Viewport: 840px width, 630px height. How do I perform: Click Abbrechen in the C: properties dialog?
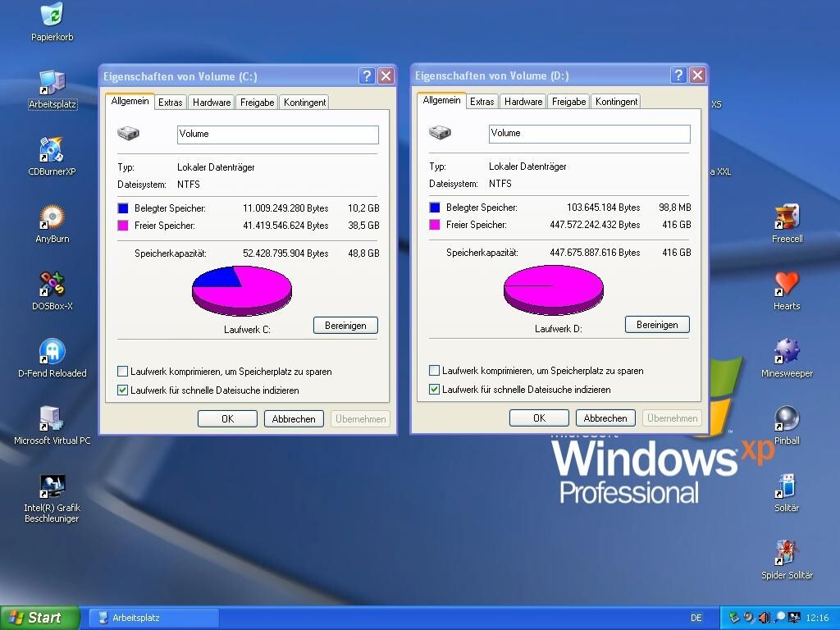(x=294, y=419)
